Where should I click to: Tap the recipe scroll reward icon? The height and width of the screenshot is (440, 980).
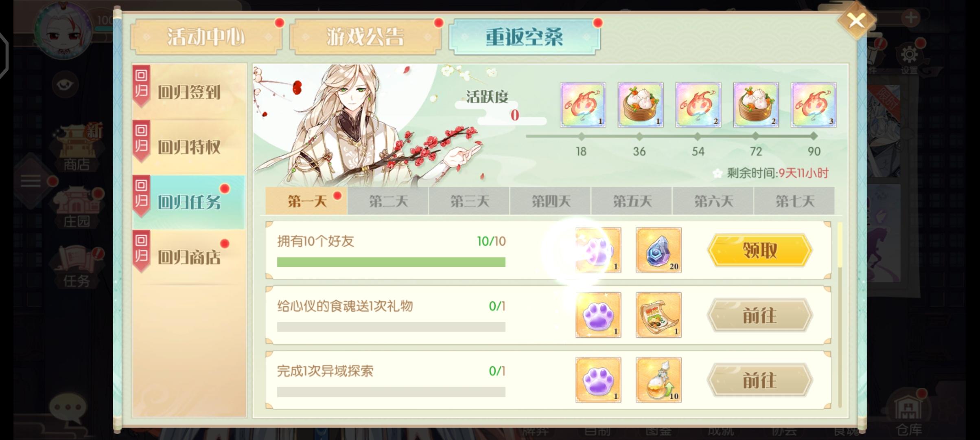point(658,315)
